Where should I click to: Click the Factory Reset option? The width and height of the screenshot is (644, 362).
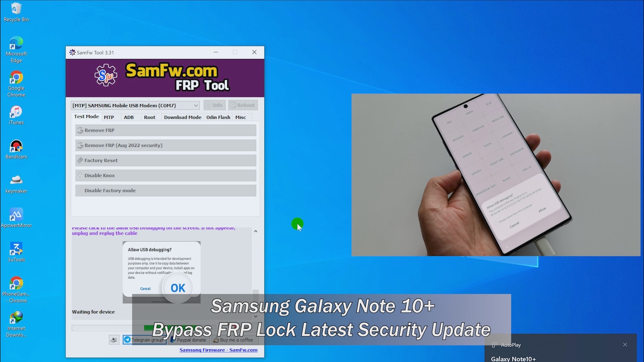tap(165, 160)
